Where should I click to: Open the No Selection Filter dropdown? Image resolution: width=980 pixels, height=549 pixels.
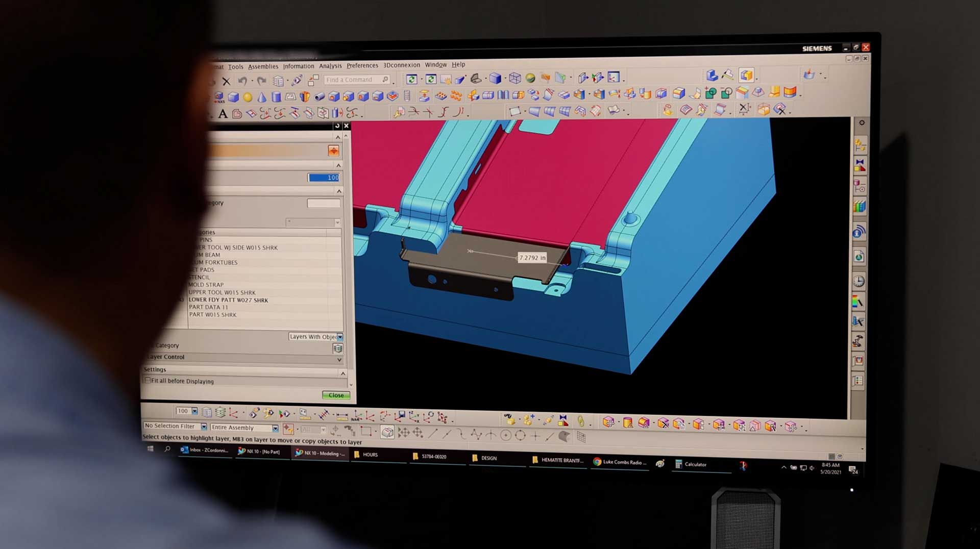point(204,427)
